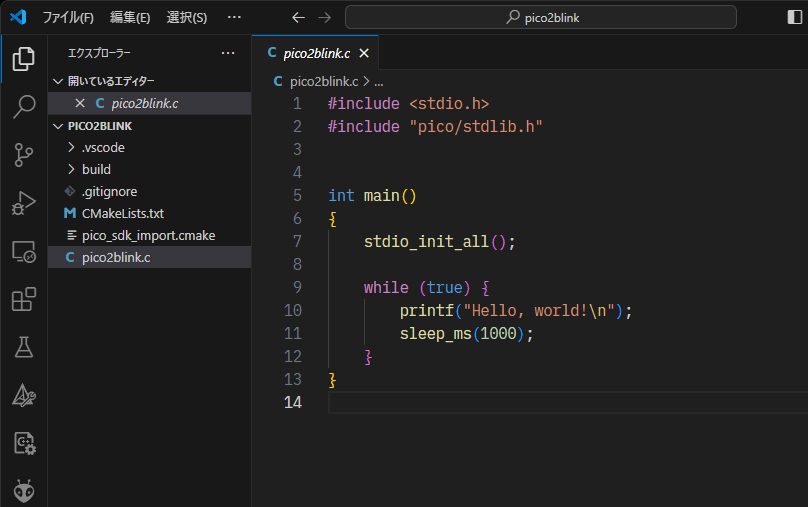The image size is (808, 507).
Task: Click sleep_ms(1000) on line 11
Action: [466, 333]
